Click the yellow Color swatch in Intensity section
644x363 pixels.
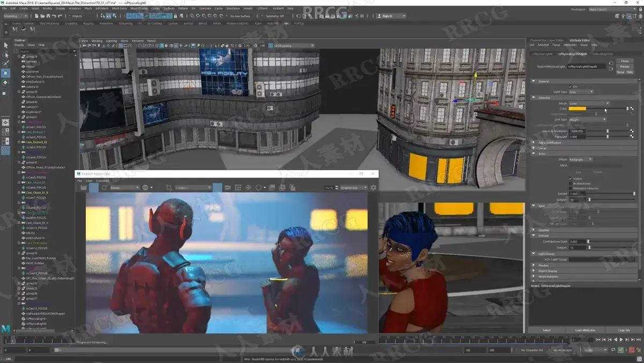[x=577, y=108]
